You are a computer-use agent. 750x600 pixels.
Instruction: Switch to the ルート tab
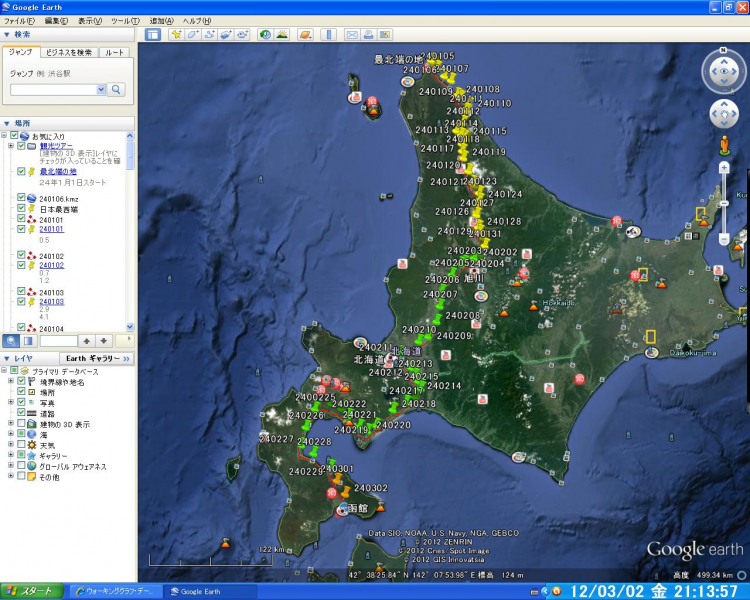pos(114,53)
